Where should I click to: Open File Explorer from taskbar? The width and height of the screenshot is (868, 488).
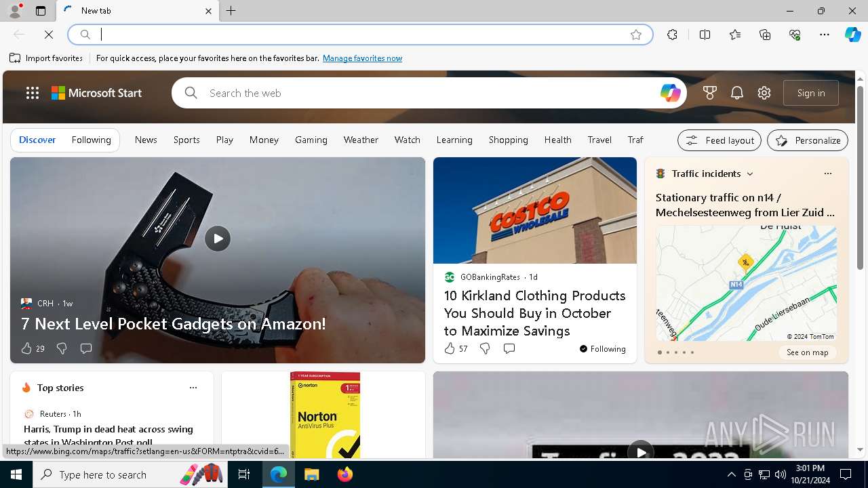point(311,474)
